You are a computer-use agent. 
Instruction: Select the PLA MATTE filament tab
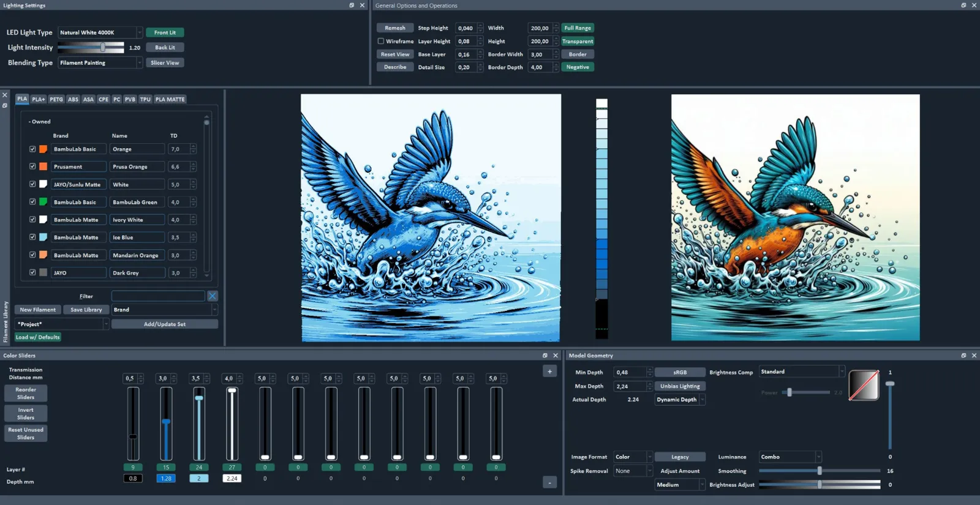[170, 99]
